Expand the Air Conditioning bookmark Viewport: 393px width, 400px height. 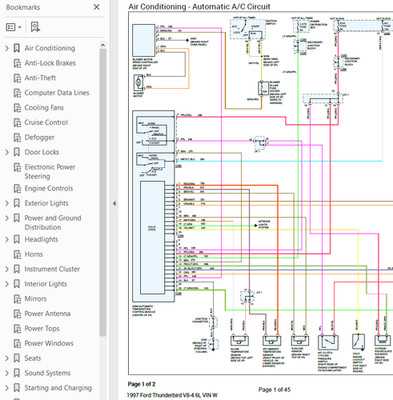[x=7, y=48]
